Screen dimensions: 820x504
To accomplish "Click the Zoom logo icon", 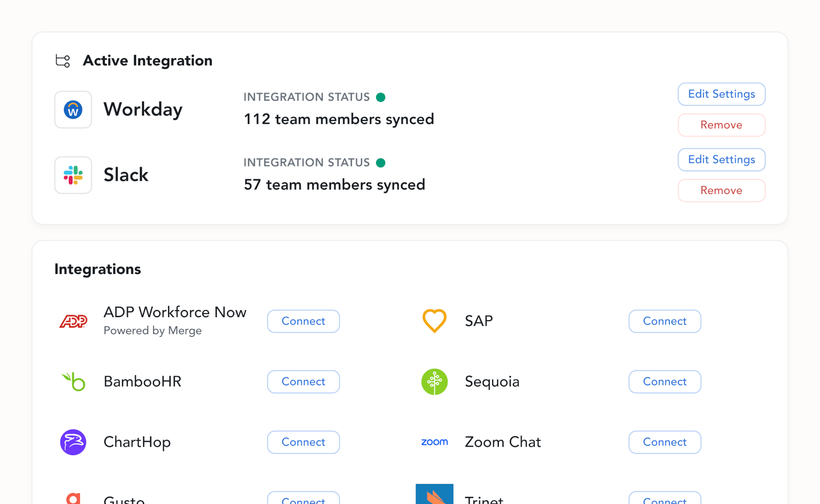I will point(434,442).
